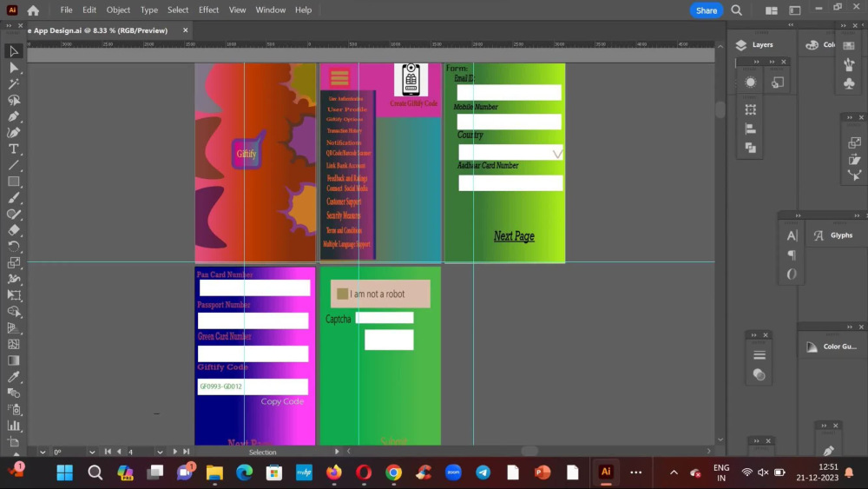
Task: Open the search magnifier in the app bar
Action: click(x=736, y=10)
